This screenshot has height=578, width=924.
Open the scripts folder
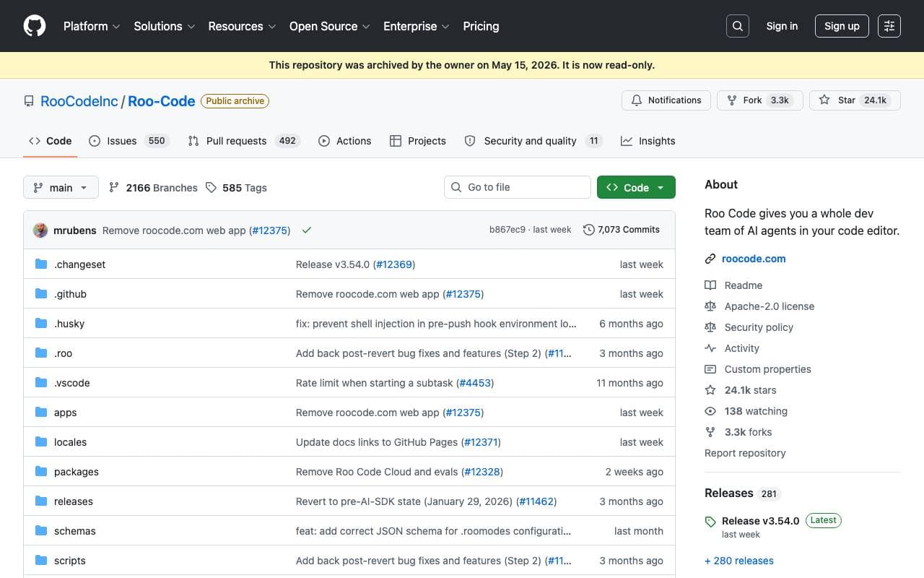point(70,561)
